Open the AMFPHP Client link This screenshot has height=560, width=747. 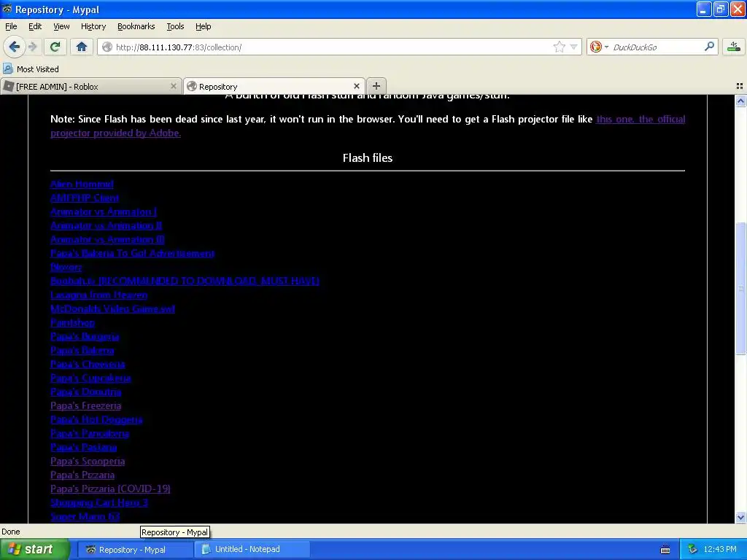point(85,198)
